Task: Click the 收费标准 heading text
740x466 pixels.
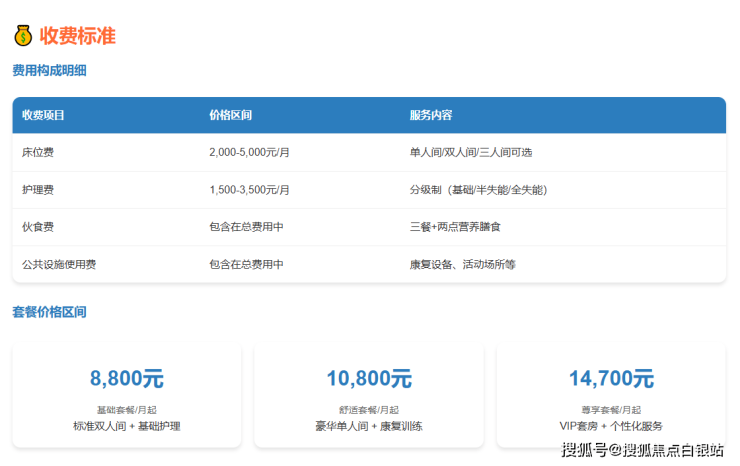Action: 78,37
